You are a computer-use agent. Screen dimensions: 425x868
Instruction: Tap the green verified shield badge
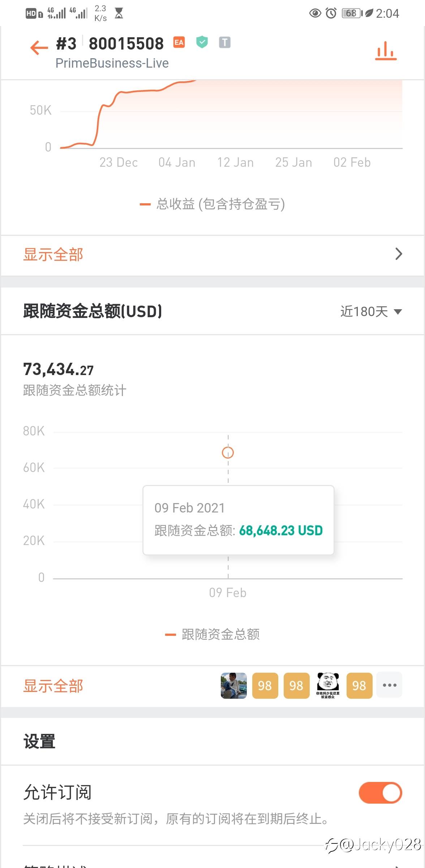(x=202, y=42)
